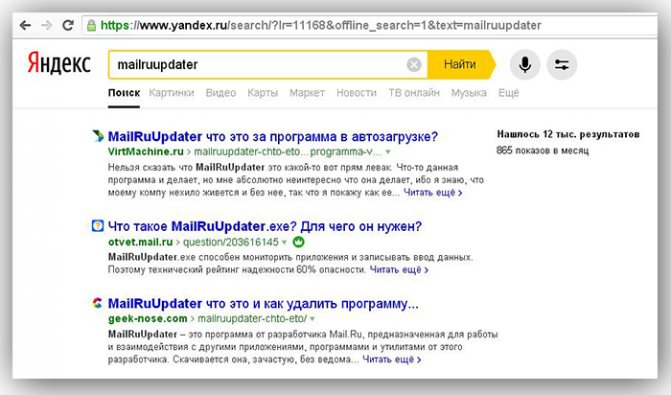Click the green padlock security icon
This screenshot has height=395, width=671.
pyautogui.click(x=91, y=25)
